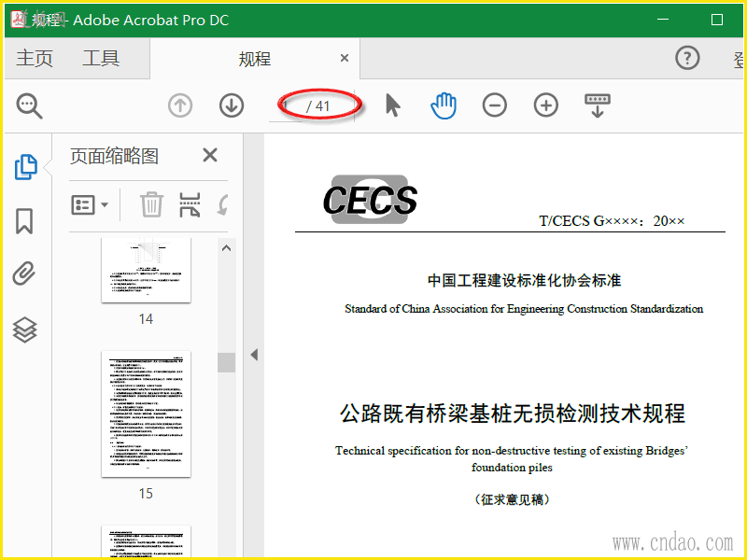Screen dimensions: 747x560
Task: Activate the hand pan tool
Action: click(444, 105)
